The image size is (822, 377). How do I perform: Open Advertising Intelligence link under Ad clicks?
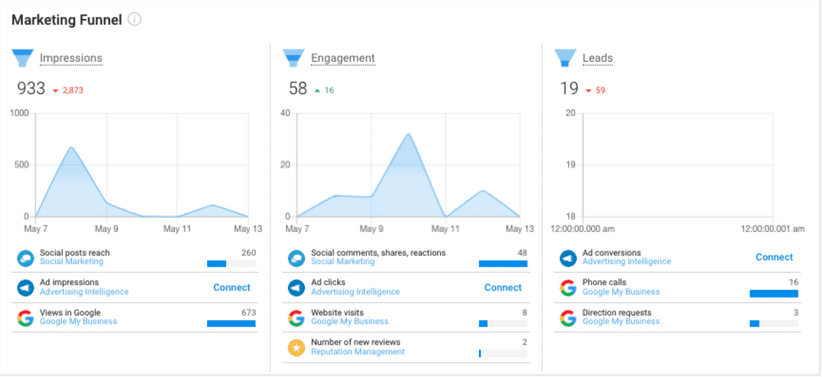[355, 292]
